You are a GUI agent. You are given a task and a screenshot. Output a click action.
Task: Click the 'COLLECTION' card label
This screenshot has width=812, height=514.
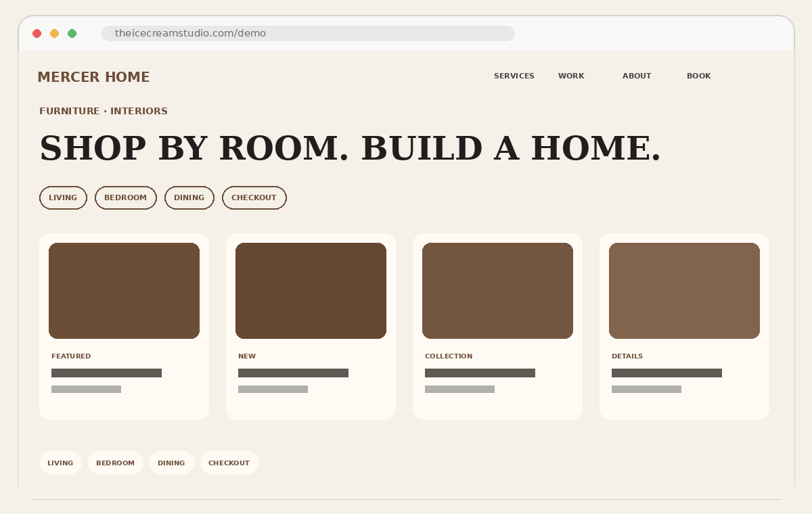(449, 356)
